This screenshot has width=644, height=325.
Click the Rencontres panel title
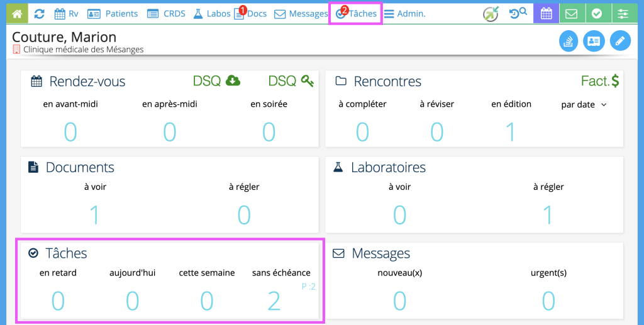click(387, 81)
